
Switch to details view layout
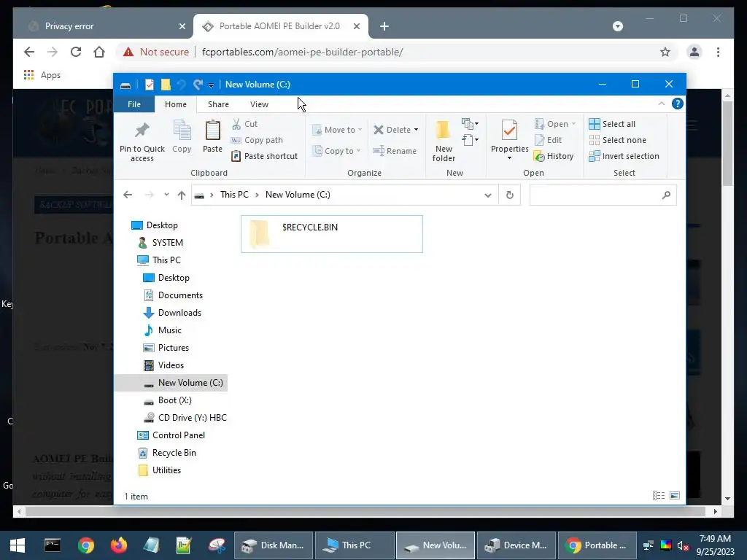click(x=659, y=496)
